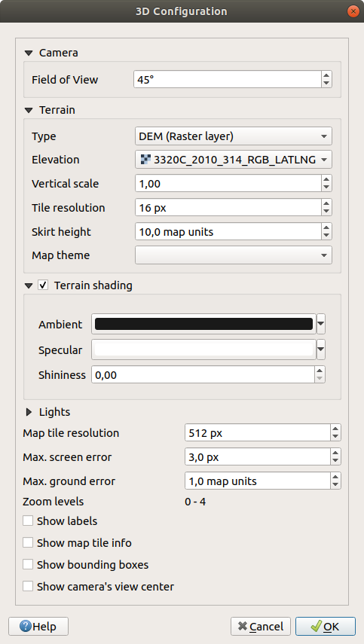Decrease Vertical scale value
The height and width of the screenshot is (644, 364).
pyautogui.click(x=326, y=188)
